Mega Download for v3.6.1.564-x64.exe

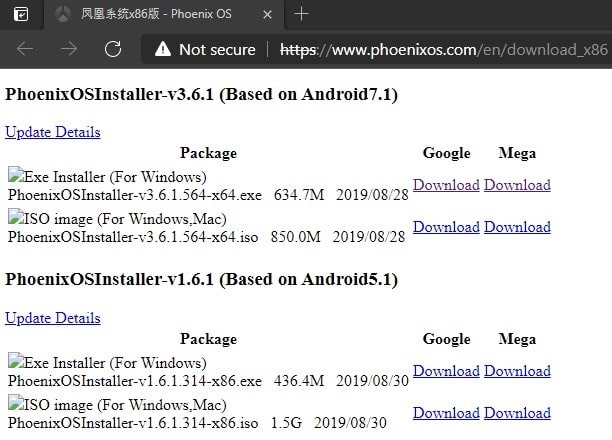(518, 185)
